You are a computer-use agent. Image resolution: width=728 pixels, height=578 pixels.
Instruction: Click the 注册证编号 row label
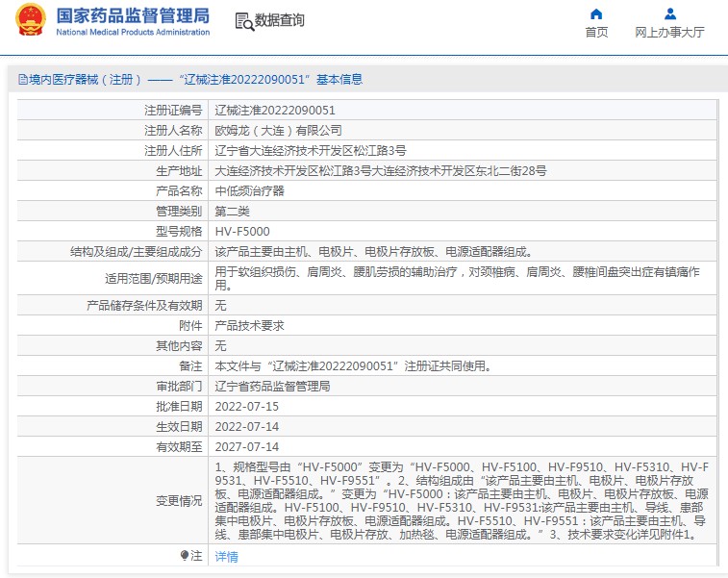173,110
